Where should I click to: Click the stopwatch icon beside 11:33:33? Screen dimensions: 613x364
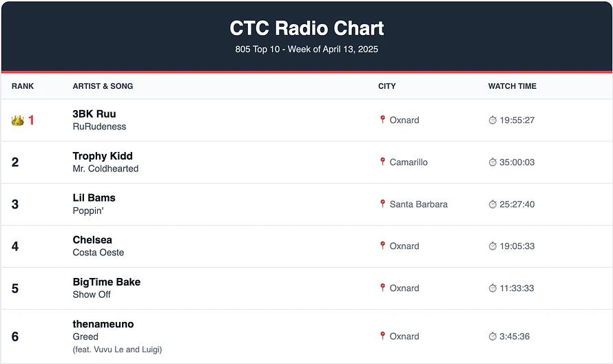492,288
